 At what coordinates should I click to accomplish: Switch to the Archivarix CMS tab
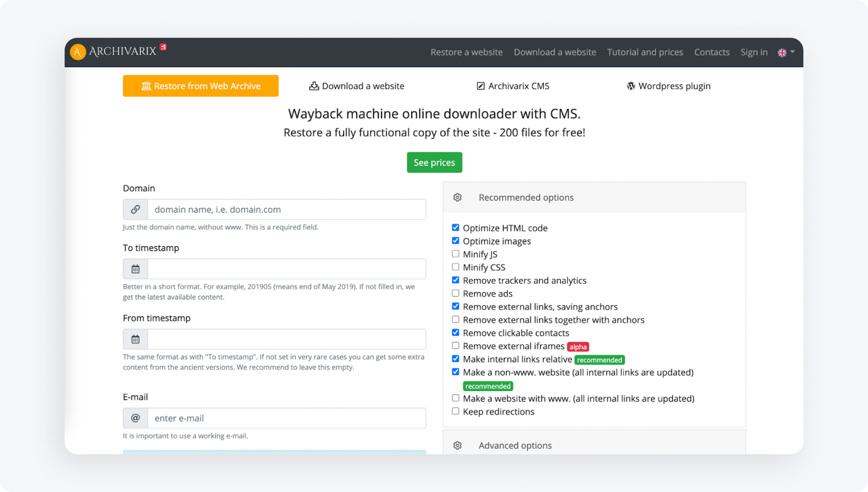click(x=512, y=86)
